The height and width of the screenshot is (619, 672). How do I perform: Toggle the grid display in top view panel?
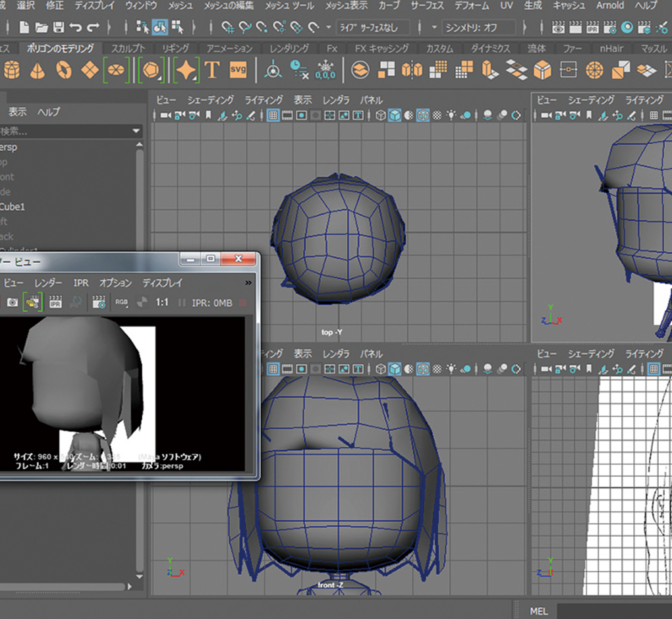click(x=273, y=115)
